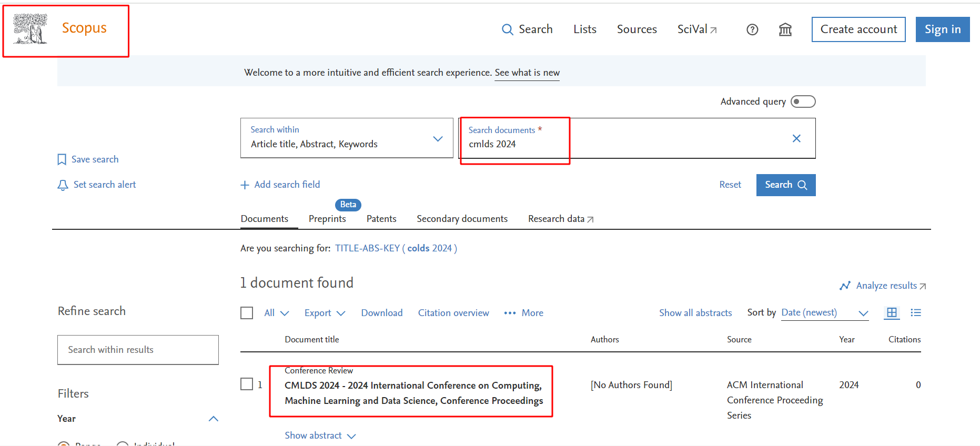Open the ACM International Conference Proceeding Series source

click(775, 400)
